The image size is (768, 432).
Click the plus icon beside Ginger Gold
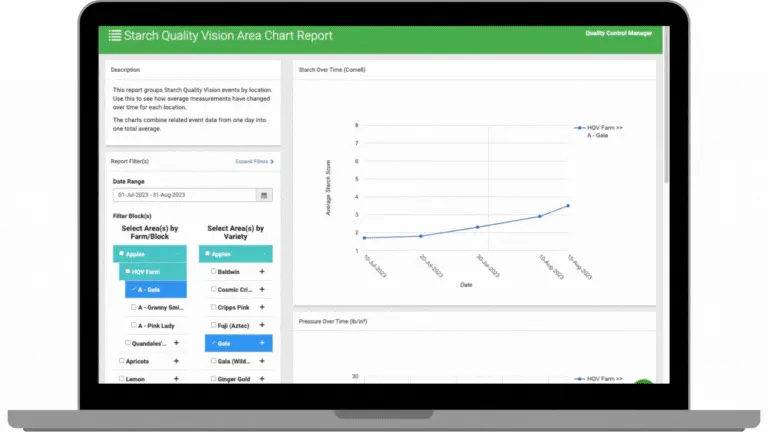[x=262, y=379]
